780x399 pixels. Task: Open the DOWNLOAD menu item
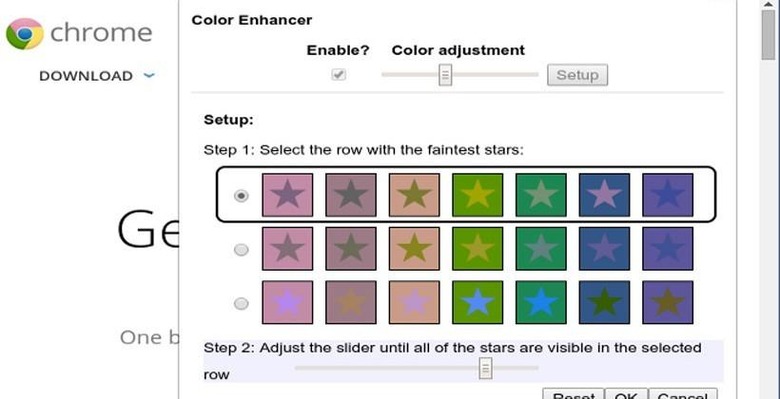tap(86, 76)
